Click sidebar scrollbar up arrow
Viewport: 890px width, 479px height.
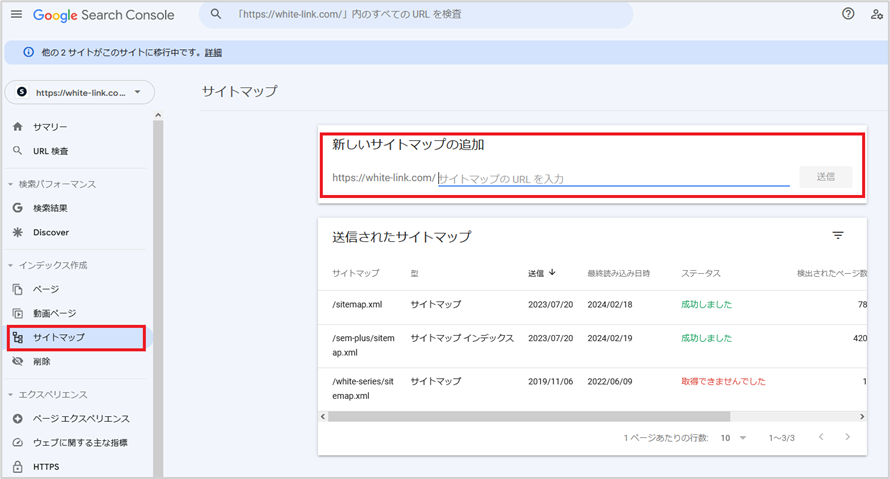point(158,115)
